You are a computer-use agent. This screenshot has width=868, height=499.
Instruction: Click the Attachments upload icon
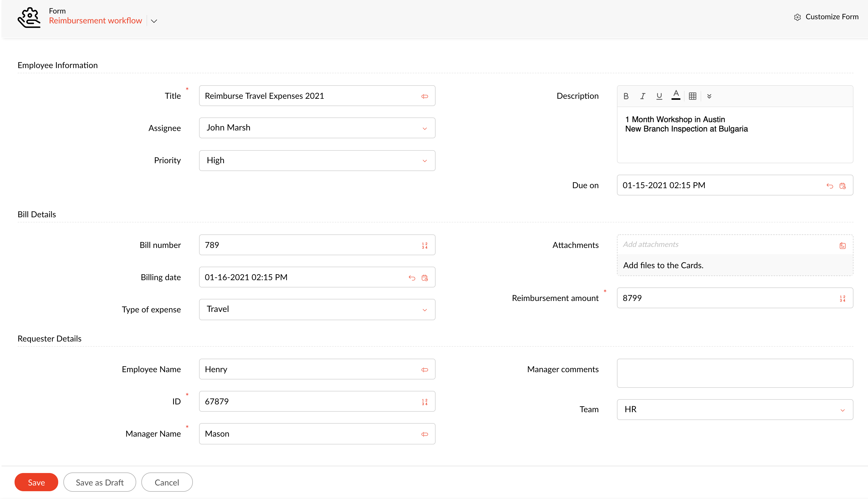tap(843, 245)
